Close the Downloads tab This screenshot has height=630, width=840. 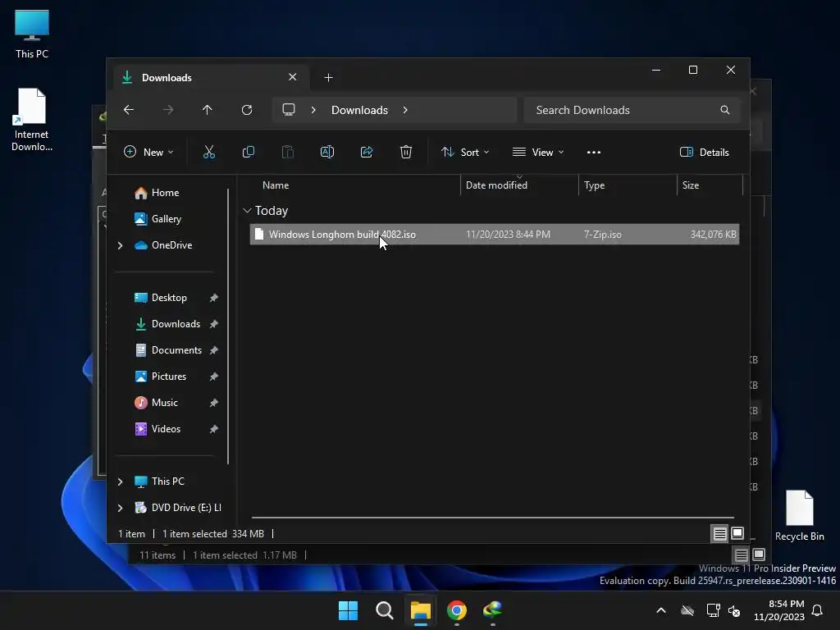293,77
